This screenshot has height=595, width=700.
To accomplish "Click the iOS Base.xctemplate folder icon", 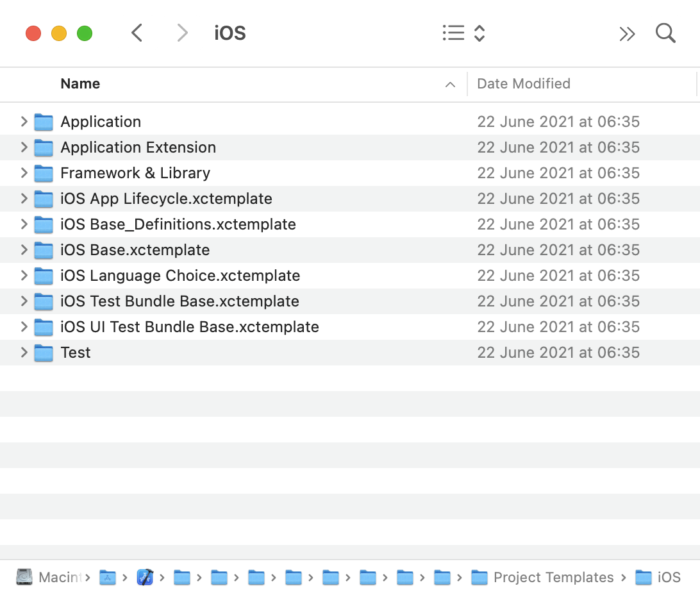I will tap(44, 251).
